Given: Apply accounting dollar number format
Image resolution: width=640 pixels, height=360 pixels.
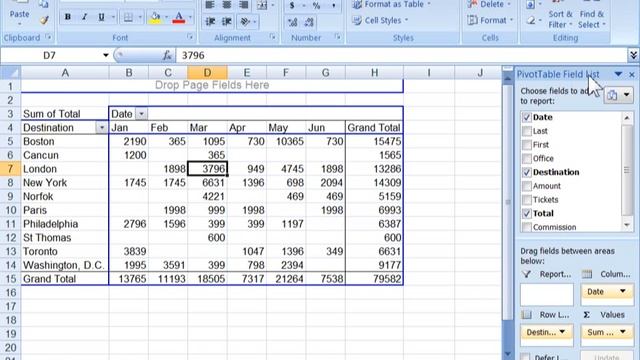Looking at the screenshot, I should (x=292, y=5).
